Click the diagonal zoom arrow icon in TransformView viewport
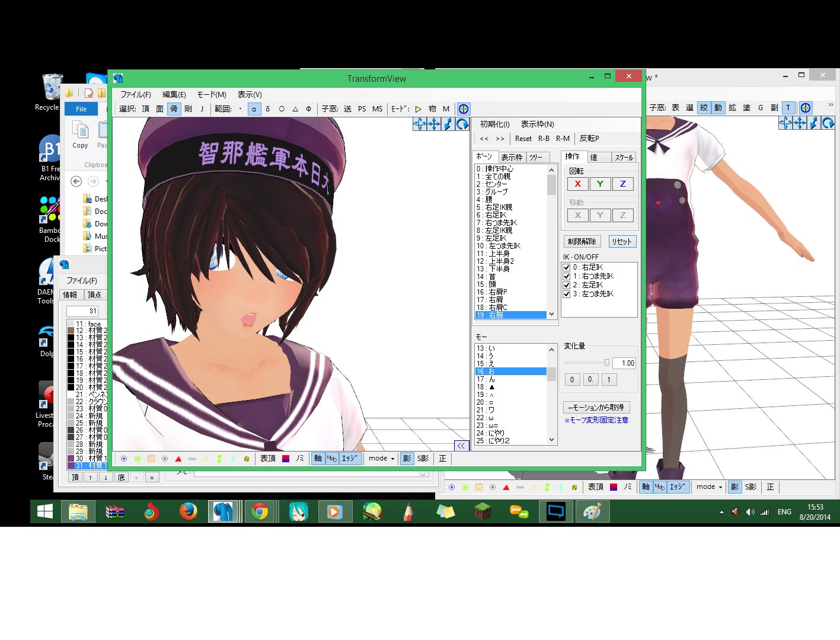 point(448,124)
